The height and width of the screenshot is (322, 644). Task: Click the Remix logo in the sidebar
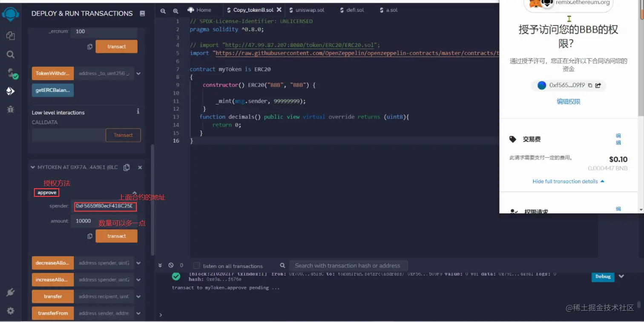click(10, 14)
